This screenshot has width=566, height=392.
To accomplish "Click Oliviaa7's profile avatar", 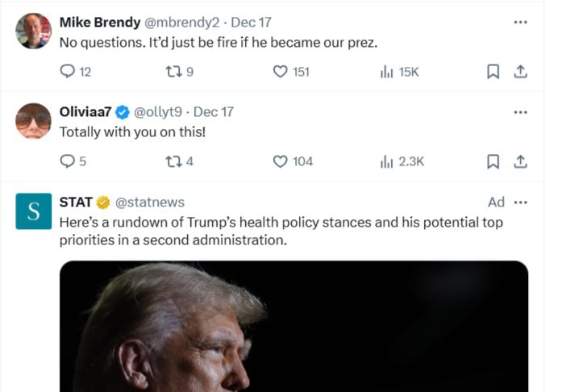I will pos(33,121).
